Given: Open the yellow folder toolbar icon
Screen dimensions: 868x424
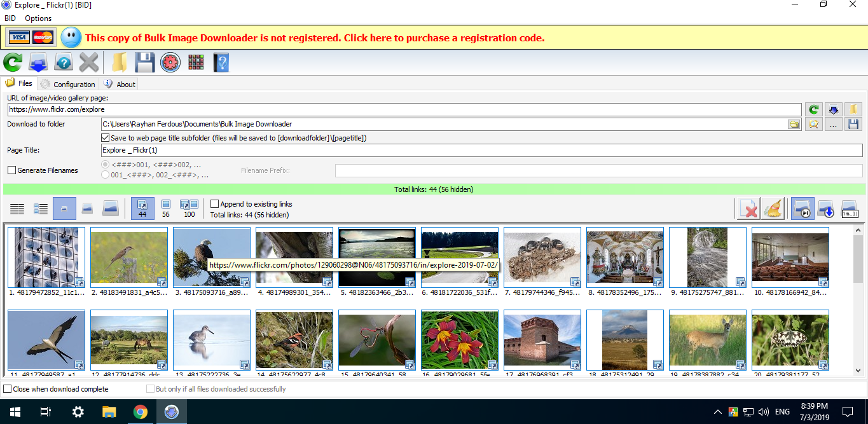Looking at the screenshot, I should point(119,62).
